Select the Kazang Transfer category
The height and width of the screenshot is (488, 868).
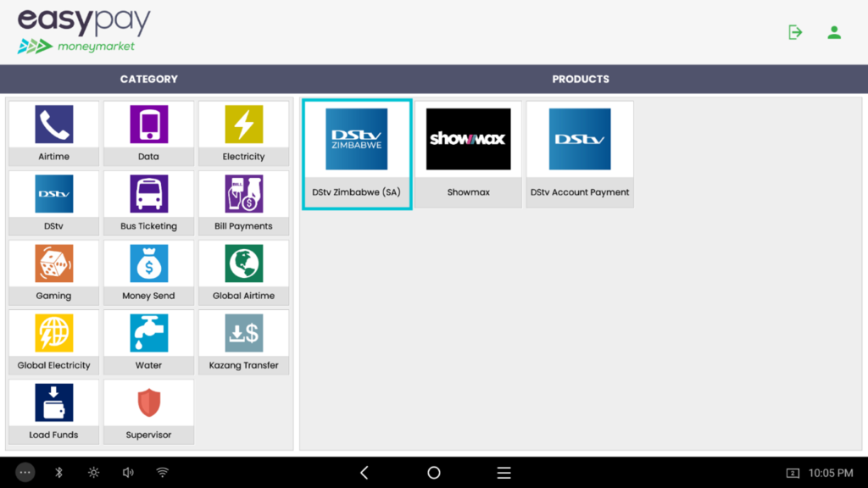point(243,342)
